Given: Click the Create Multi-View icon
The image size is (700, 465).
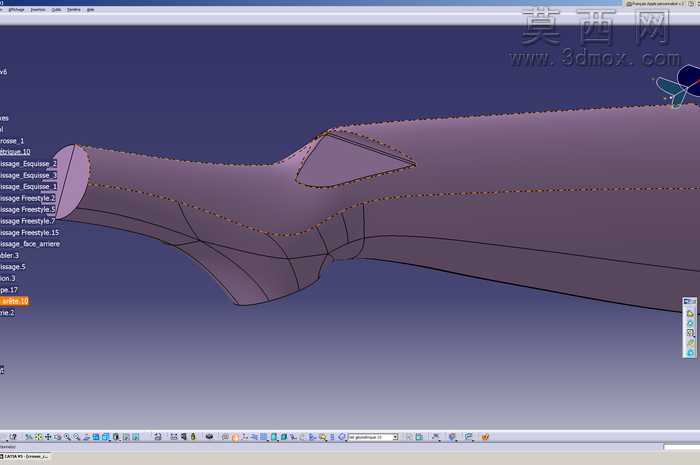Looking at the screenshot, I should point(96,437).
